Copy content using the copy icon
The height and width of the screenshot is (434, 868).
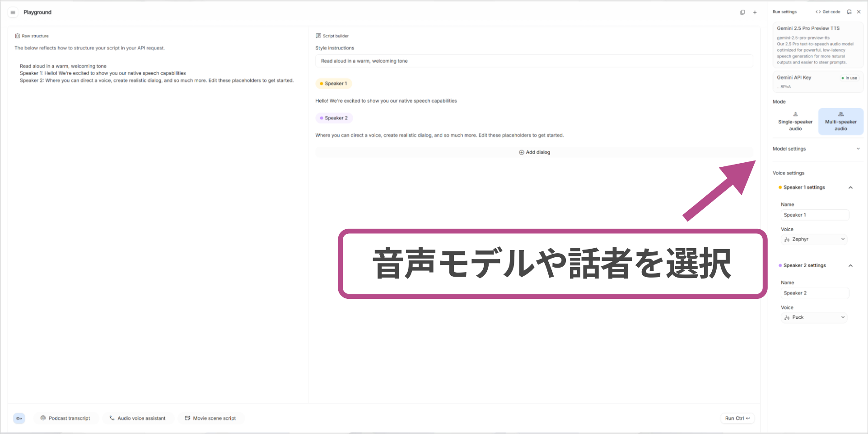click(x=742, y=12)
